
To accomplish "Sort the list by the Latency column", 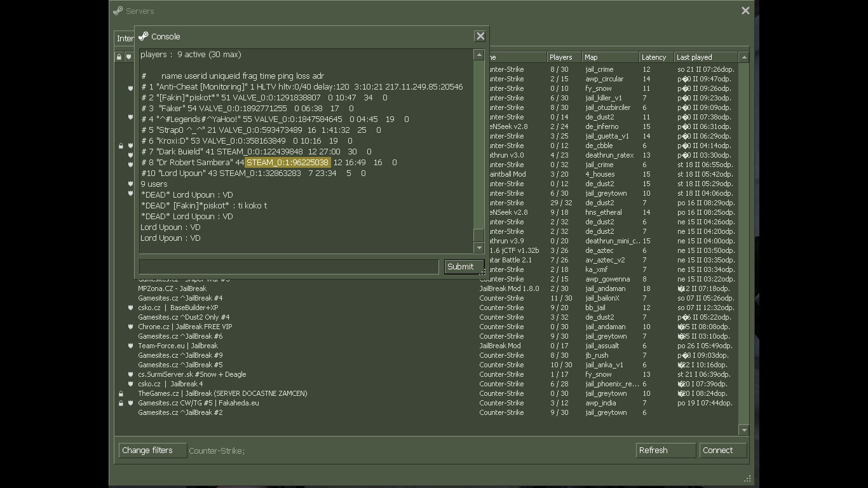I will coord(656,57).
